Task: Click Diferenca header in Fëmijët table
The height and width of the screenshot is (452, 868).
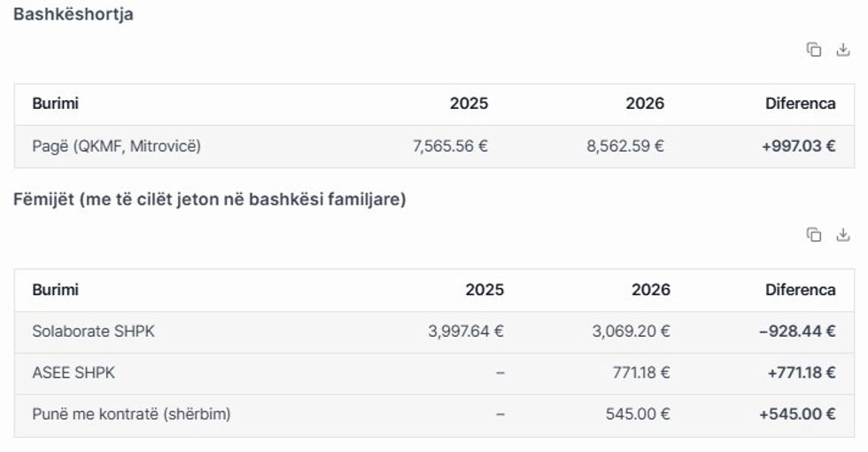Action: point(800,290)
